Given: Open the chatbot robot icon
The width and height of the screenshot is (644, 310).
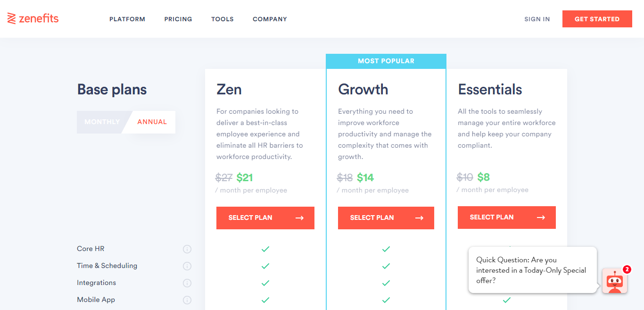Looking at the screenshot, I should [615, 281].
